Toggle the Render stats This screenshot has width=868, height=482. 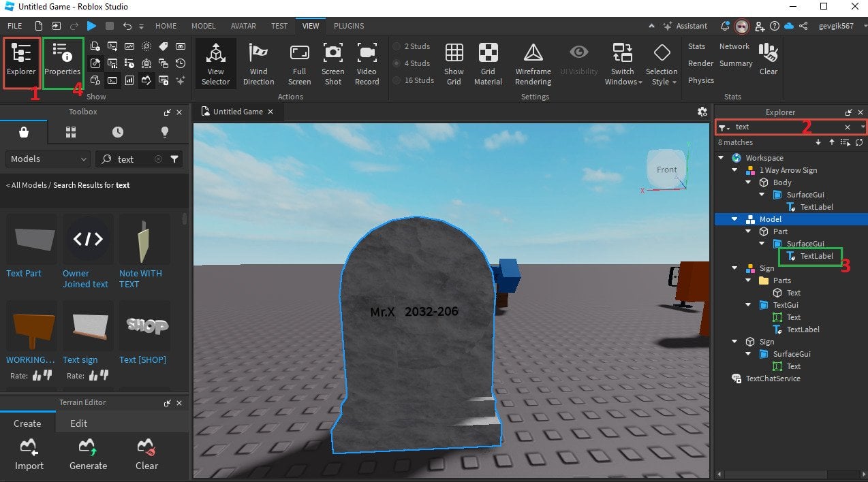tap(700, 63)
